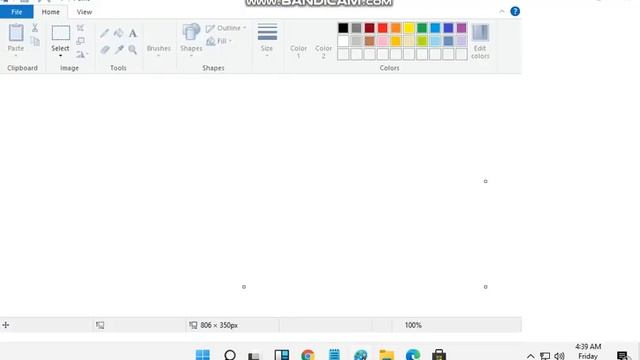Expand the Paste dropdown arrow
Image resolution: width=640 pixels, height=360 pixels.
[16, 56]
